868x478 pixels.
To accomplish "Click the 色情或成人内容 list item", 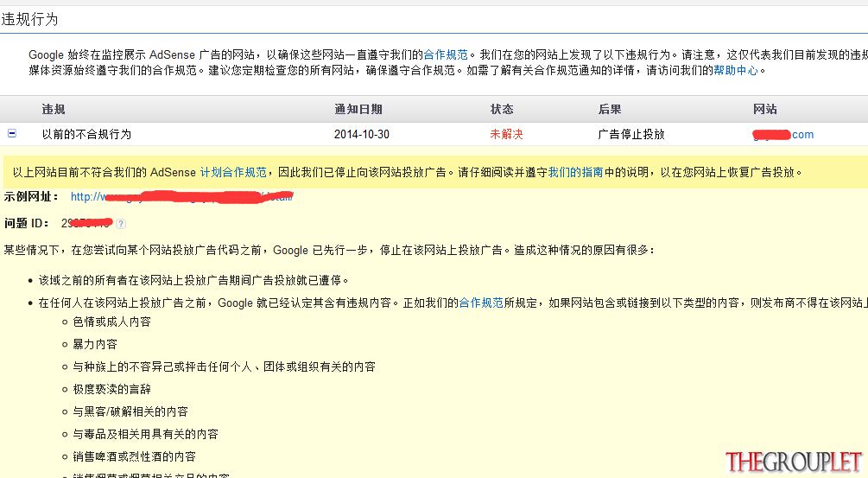I will coord(111,322).
